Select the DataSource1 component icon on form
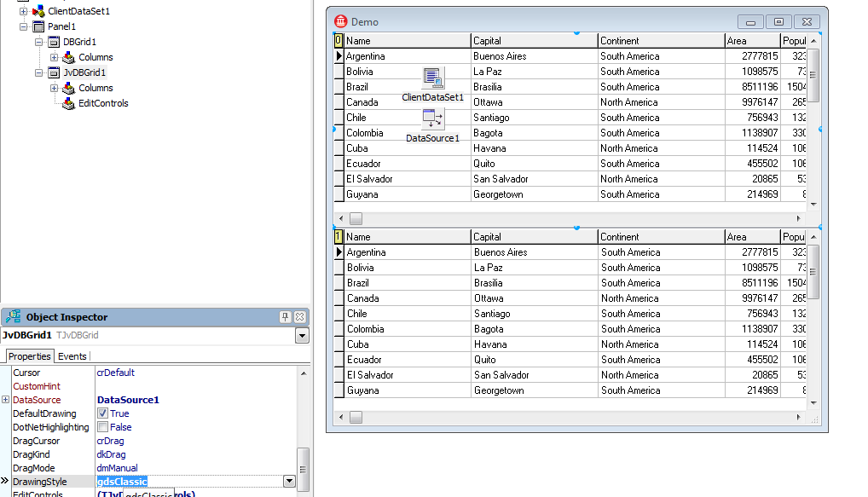 click(x=432, y=119)
